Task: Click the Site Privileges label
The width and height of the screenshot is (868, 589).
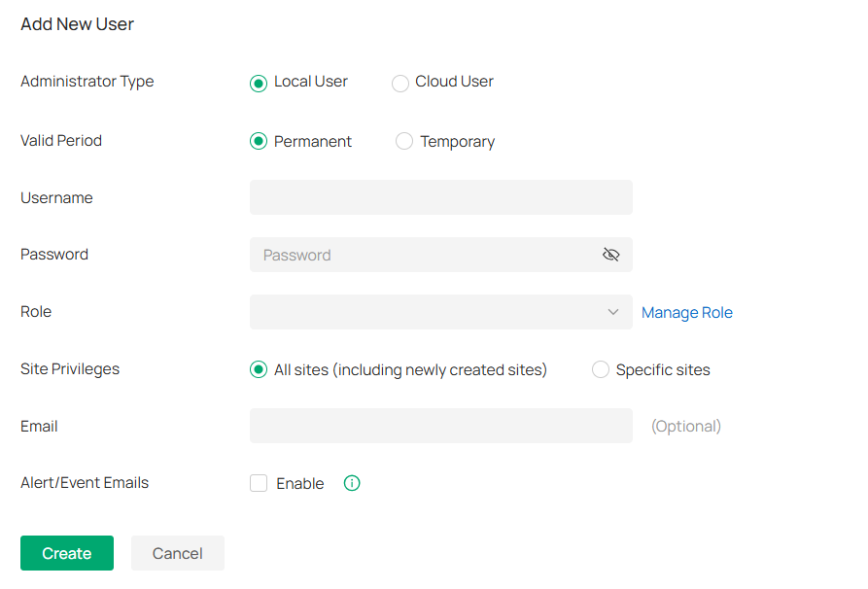Action: (x=70, y=369)
